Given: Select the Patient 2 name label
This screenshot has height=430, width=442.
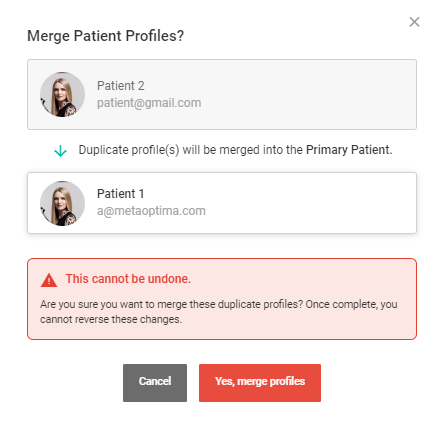Looking at the screenshot, I should coord(121,86).
